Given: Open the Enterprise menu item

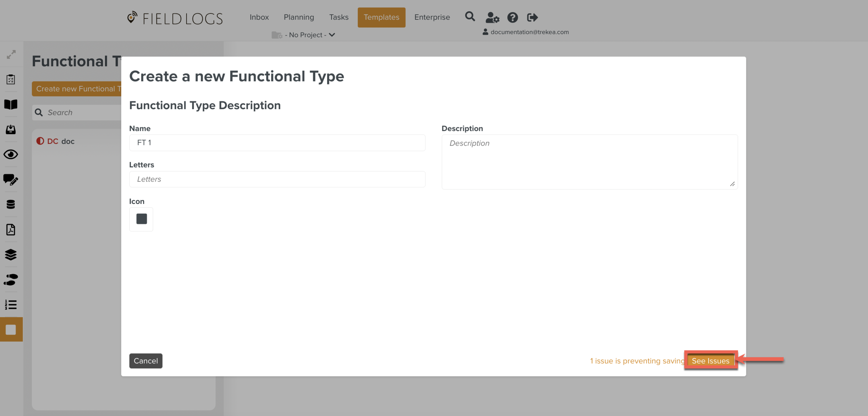Looking at the screenshot, I should pyautogui.click(x=432, y=17).
